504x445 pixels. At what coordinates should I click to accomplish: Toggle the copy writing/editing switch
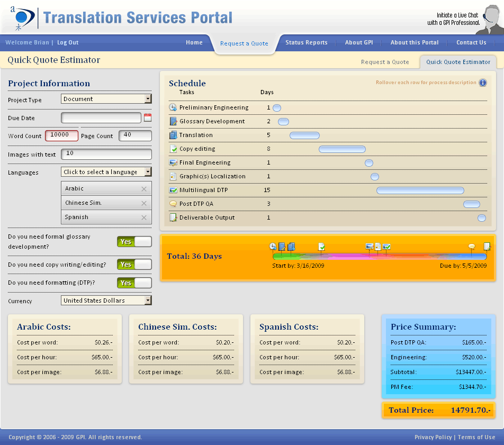[134, 265]
